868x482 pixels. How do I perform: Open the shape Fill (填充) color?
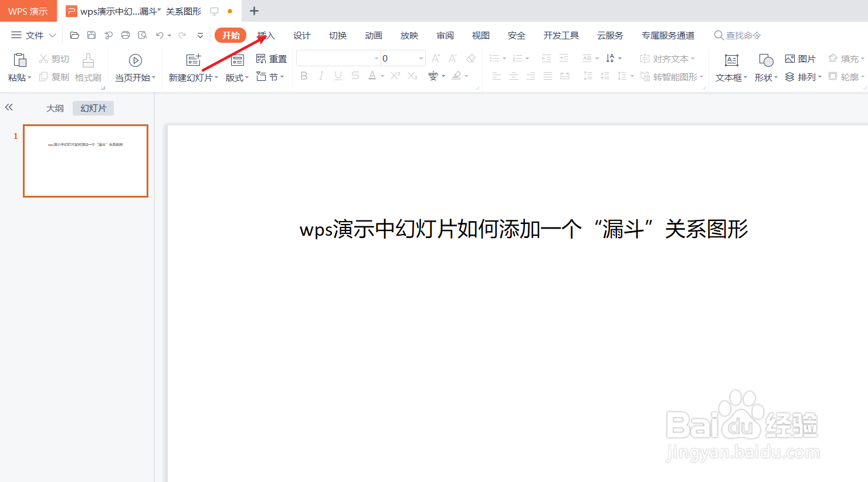(846, 59)
